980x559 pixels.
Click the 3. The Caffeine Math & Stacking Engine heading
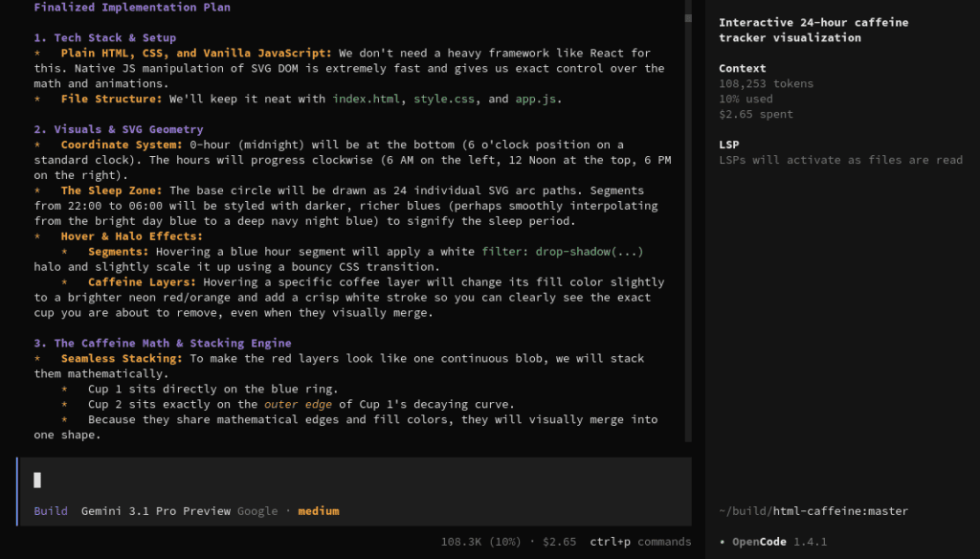(163, 343)
